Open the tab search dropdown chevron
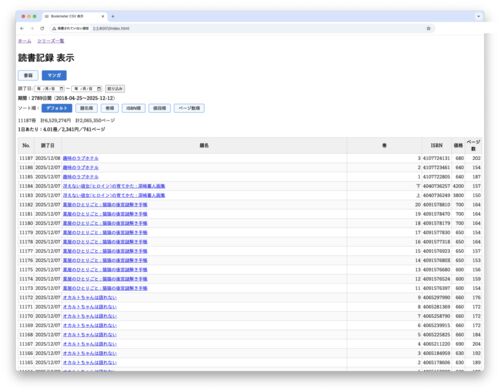The image size is (500, 392). (x=478, y=16)
